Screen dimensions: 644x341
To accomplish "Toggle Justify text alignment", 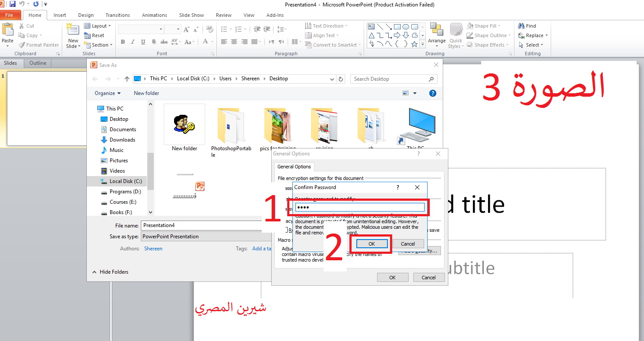I will 255,42.
